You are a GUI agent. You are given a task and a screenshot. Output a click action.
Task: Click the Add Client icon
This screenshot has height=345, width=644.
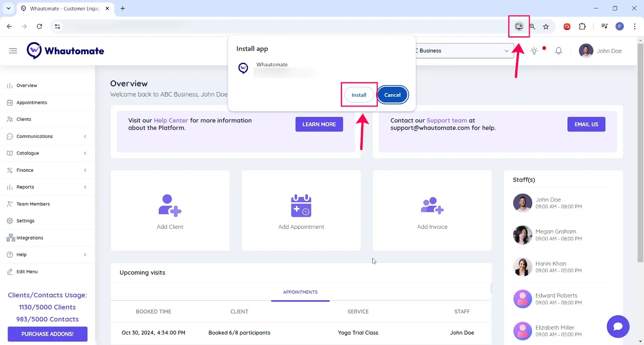tap(170, 205)
